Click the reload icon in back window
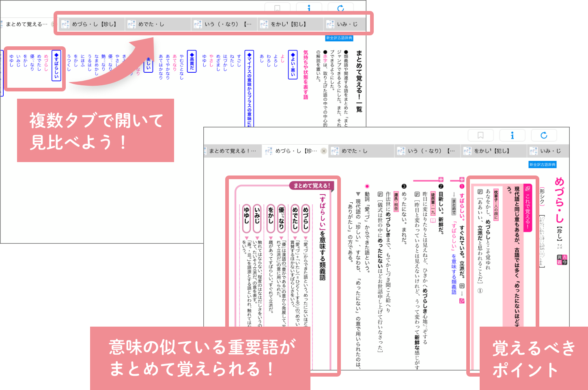 (341, 7)
